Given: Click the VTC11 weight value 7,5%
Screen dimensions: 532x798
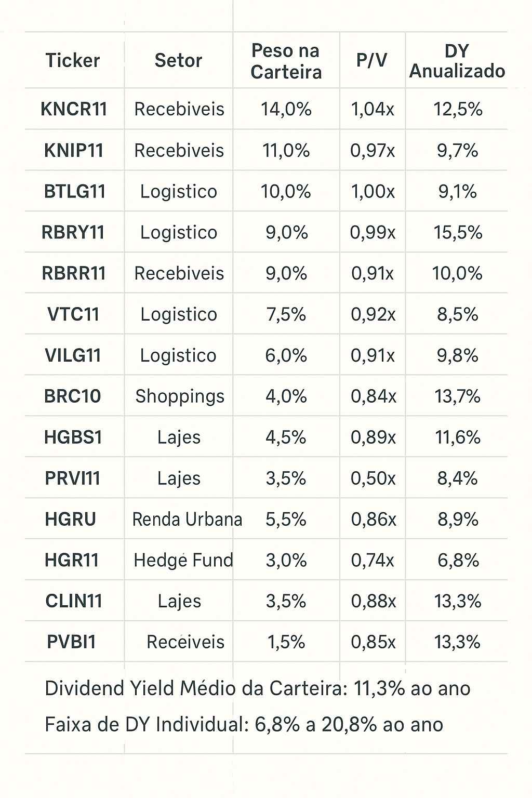Looking at the screenshot, I should tap(286, 315).
